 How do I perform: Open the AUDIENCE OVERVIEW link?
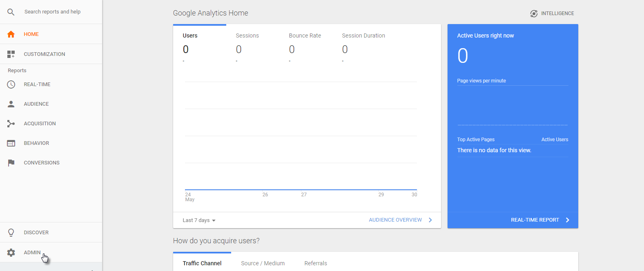point(395,220)
